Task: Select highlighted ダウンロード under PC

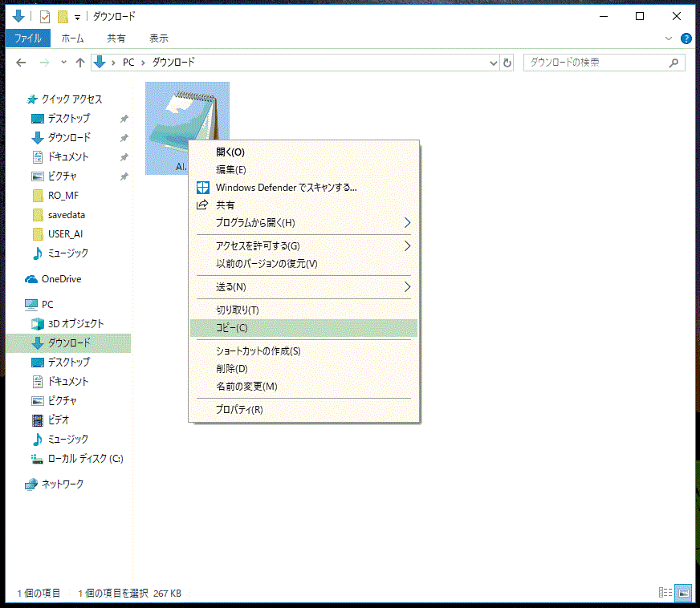Action: point(68,343)
